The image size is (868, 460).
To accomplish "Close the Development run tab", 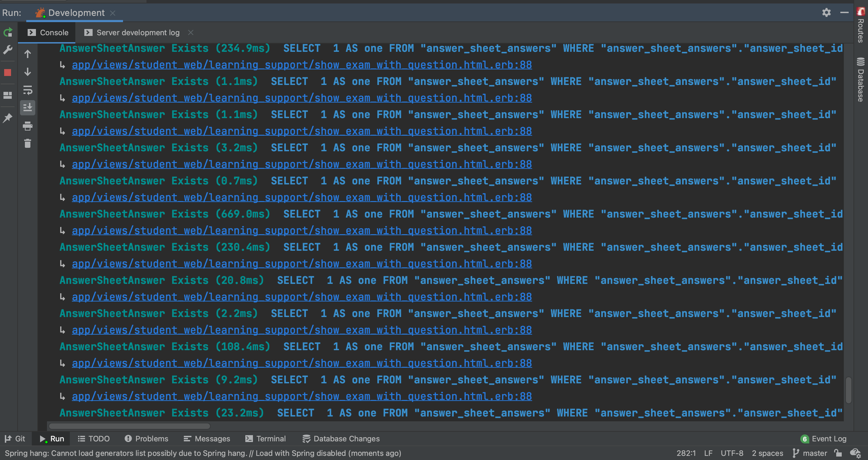I will pos(113,13).
